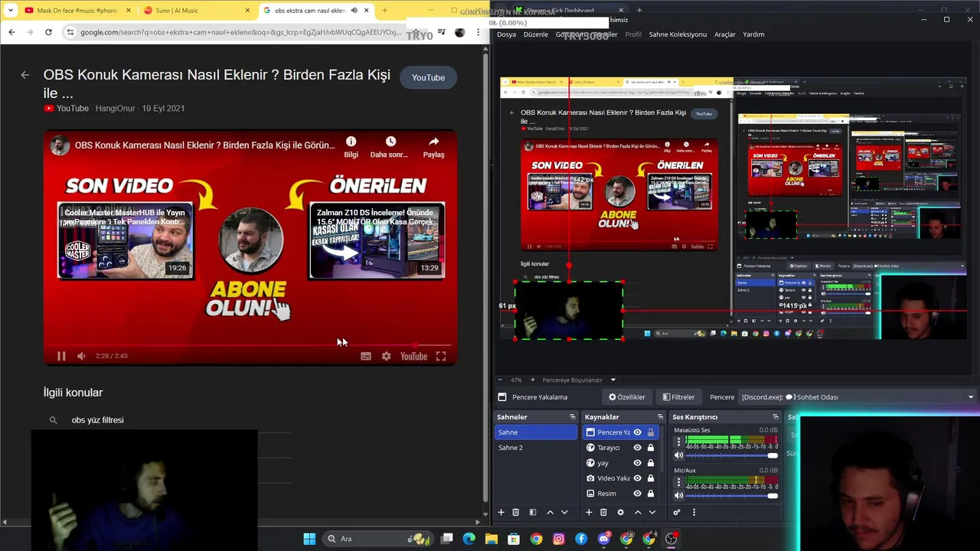Add a new source with the Kaynaklar plus button
Image resolution: width=980 pixels, height=551 pixels.
click(x=589, y=512)
